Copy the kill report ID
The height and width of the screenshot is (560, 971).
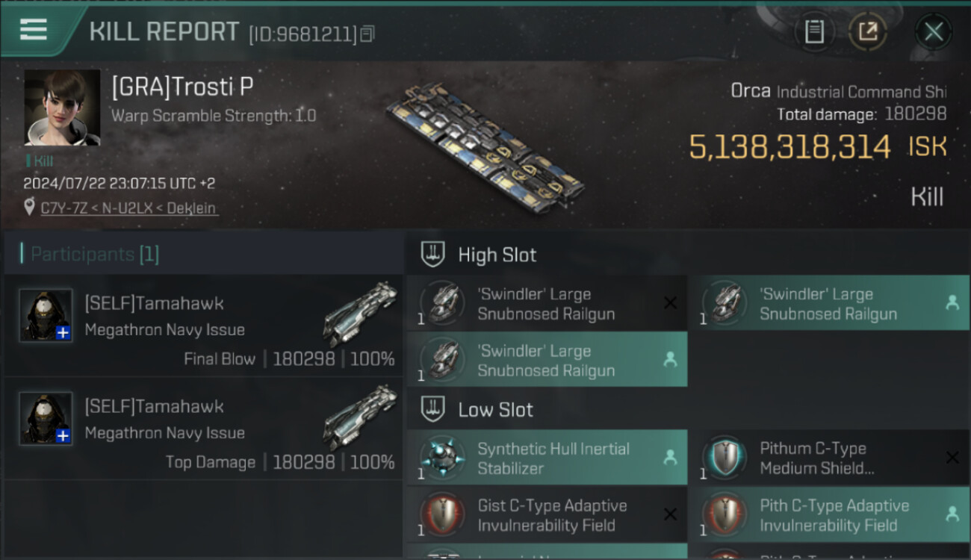coord(367,34)
